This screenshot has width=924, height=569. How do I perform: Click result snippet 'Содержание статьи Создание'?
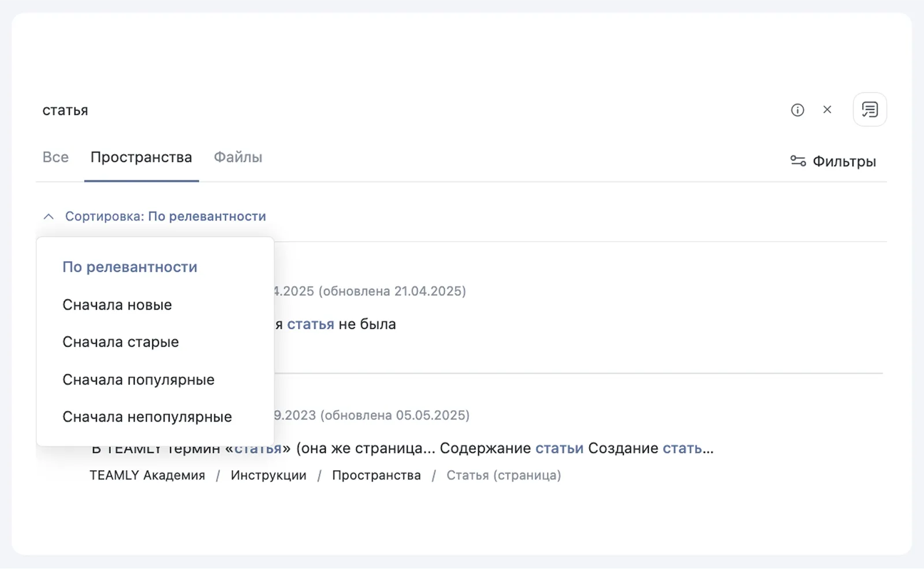click(x=549, y=448)
